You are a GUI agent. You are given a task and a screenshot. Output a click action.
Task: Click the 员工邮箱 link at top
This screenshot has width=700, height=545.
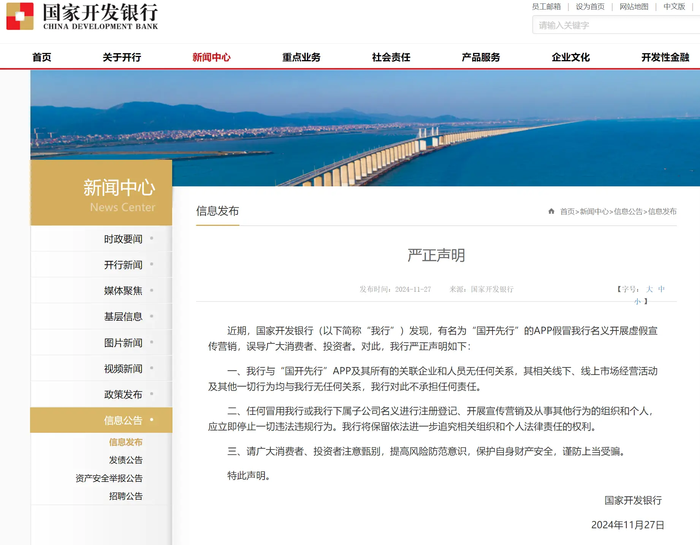tap(546, 7)
